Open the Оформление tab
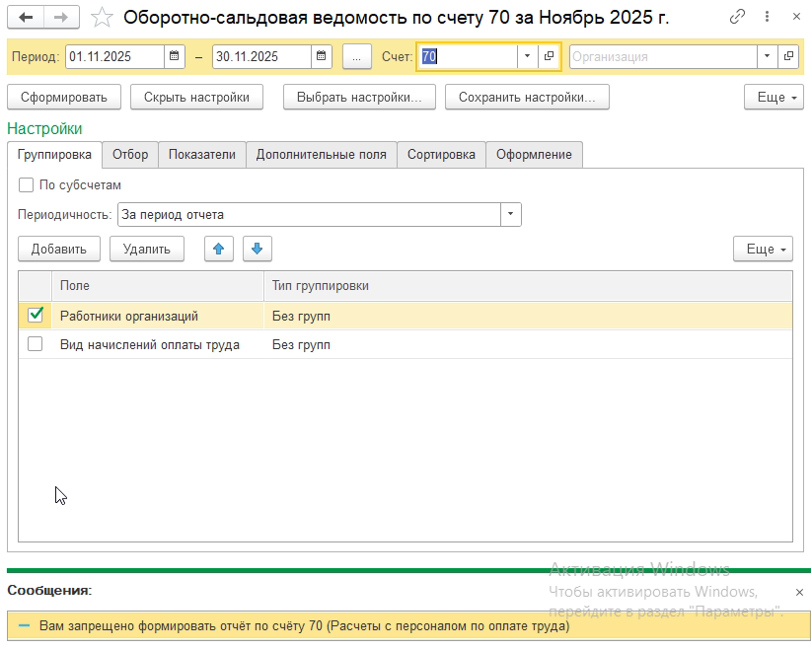This screenshot has height=649, width=812. [x=534, y=155]
